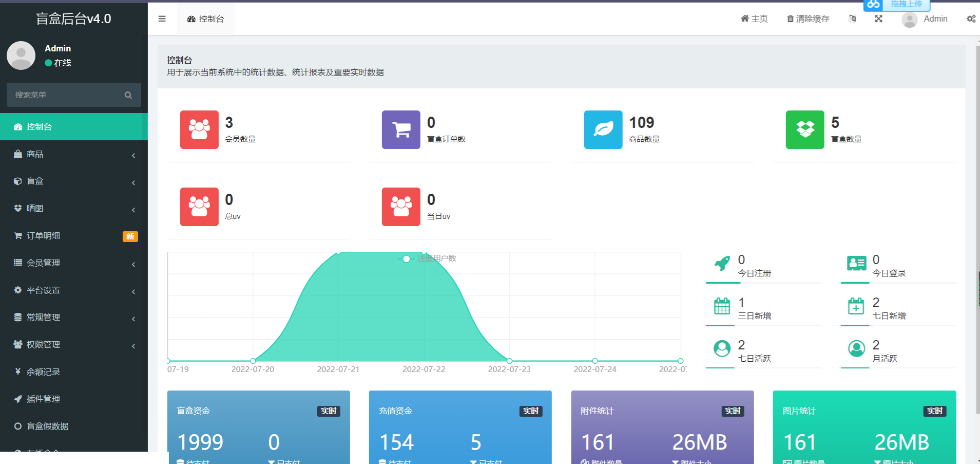Click the 平台设置 gear icon
Viewport: 980px width, 464px height.
coord(18,290)
